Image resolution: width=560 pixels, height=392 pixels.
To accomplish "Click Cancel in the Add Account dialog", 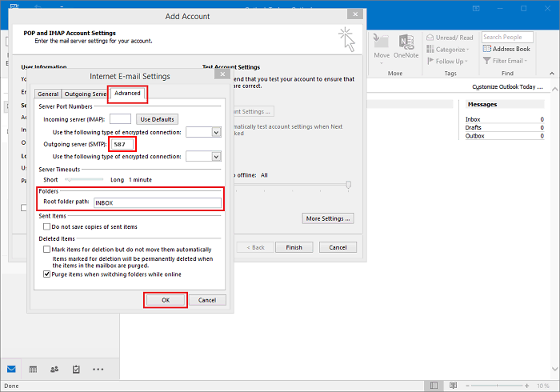I will tap(338, 247).
